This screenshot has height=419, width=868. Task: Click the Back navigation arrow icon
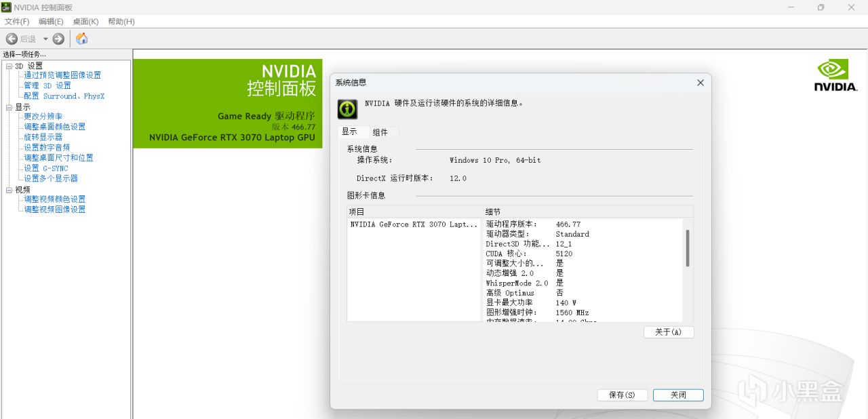coord(12,39)
